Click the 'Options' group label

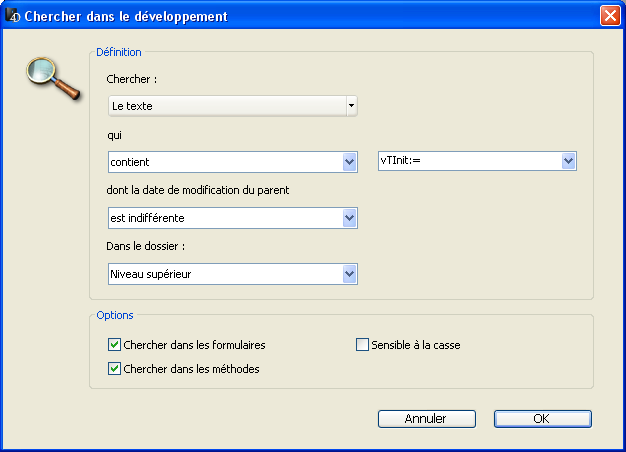point(114,315)
